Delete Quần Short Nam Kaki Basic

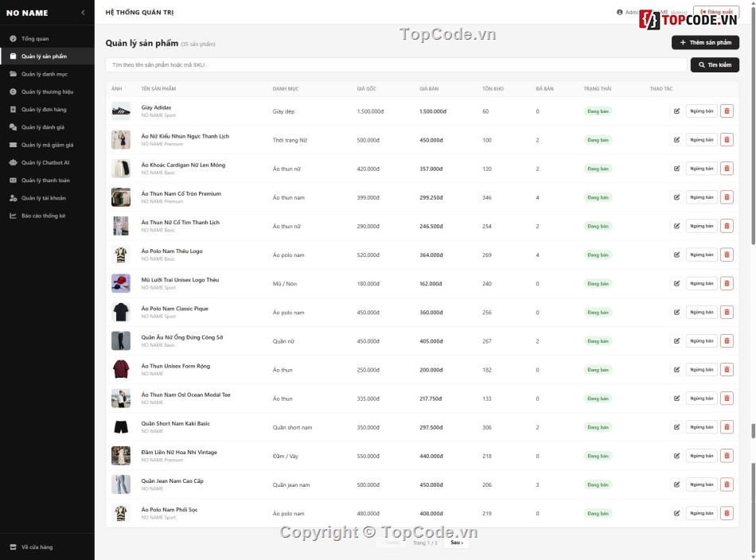[x=727, y=427]
